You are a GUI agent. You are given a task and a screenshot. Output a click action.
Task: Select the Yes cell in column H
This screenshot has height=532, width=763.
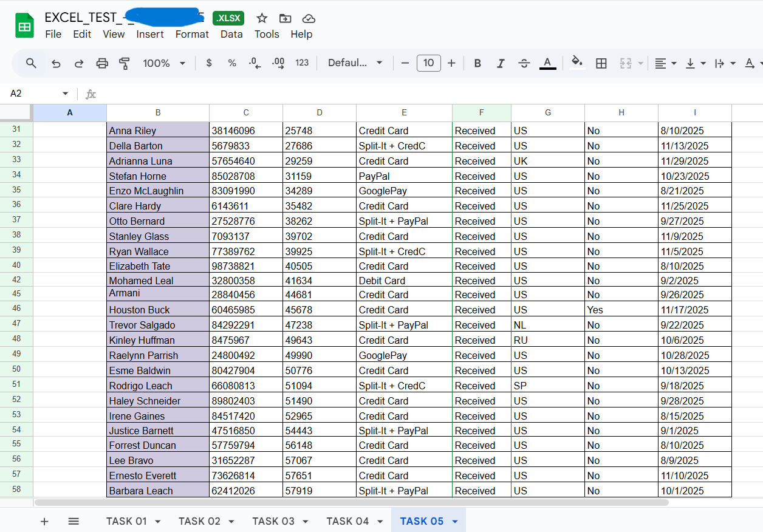tap(621, 310)
